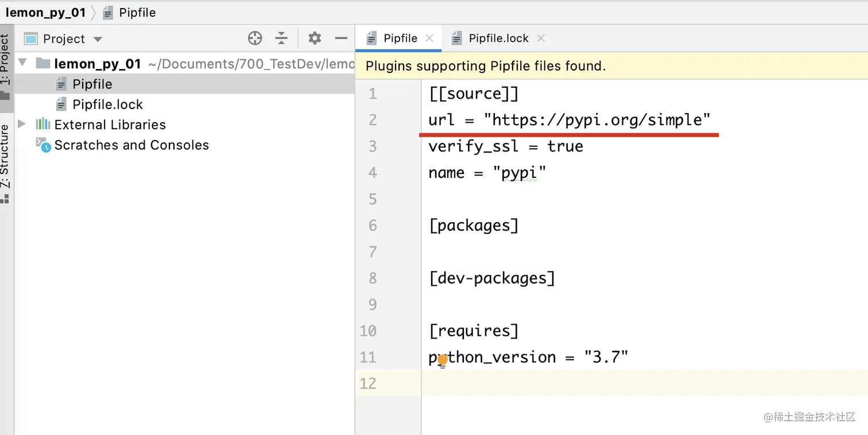The image size is (868, 435).
Task: Click the orange intention bulb on line 11
Action: coord(443,360)
